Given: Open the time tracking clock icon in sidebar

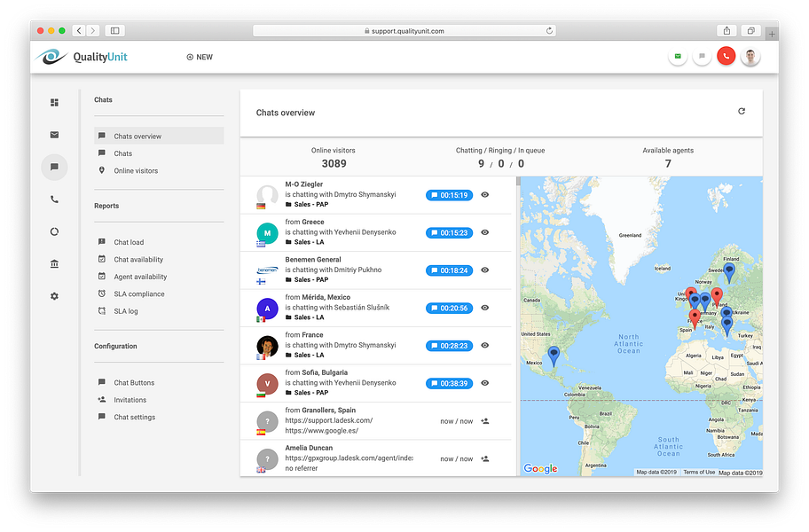Looking at the screenshot, I should tap(54, 231).
